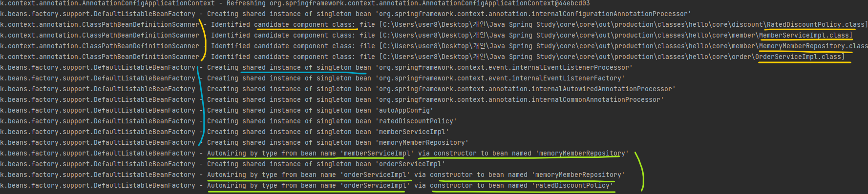Click 'memoryMemberRepository' in the memberServiceImpl autowiring line
The image size is (868, 194).
(x=582, y=153)
